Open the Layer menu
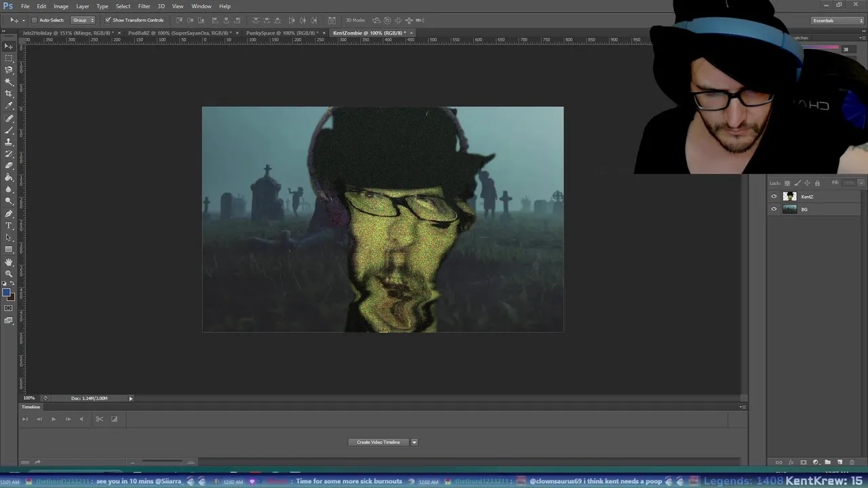This screenshot has height=488, width=868. [x=83, y=6]
